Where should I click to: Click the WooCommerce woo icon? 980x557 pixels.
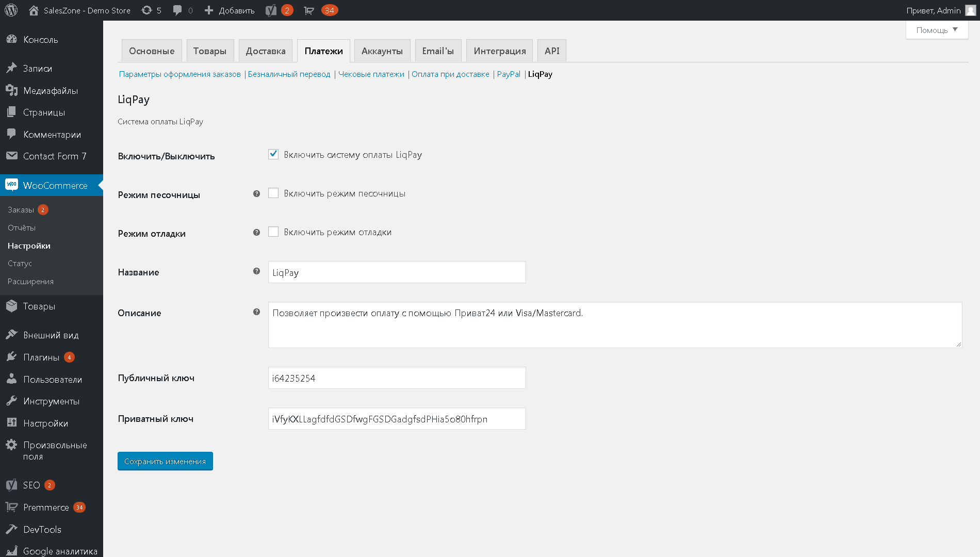point(11,185)
